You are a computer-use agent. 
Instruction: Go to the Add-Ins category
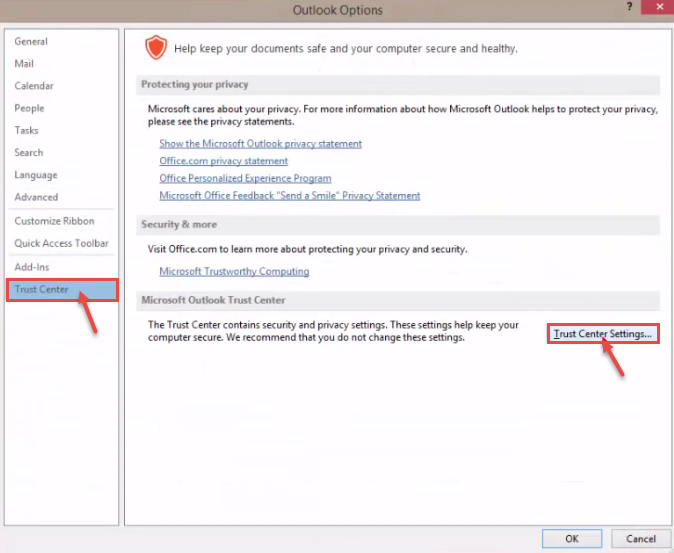32,267
